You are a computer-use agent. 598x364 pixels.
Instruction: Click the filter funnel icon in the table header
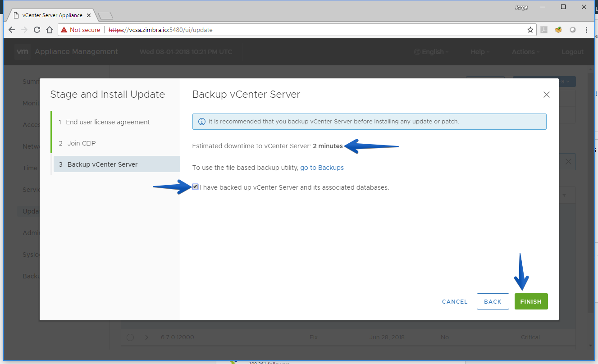pos(564,196)
